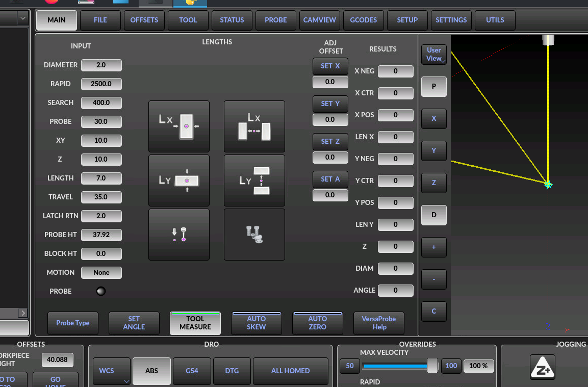Open the SETTINGS tab
The width and height of the screenshot is (588, 387).
(x=451, y=20)
